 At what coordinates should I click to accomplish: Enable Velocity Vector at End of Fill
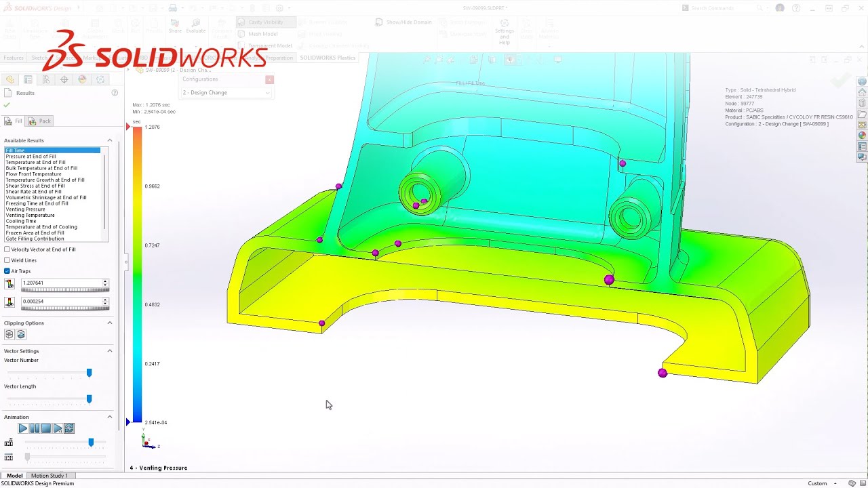[x=7, y=249]
